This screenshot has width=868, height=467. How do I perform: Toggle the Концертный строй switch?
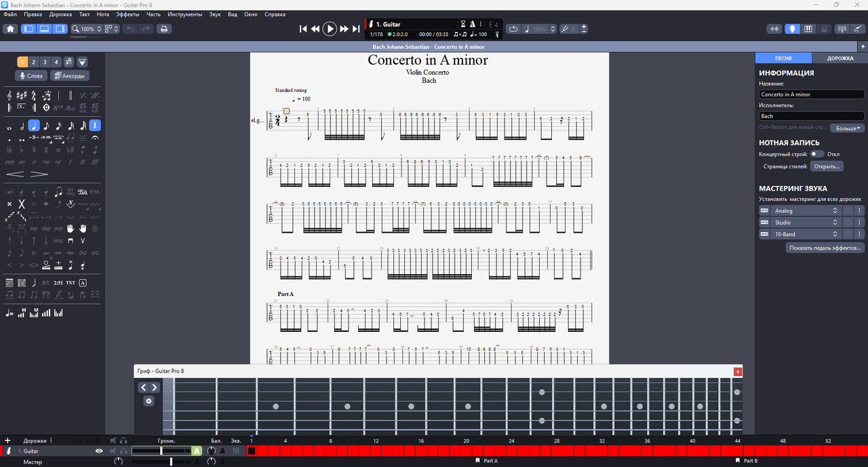[817, 154]
